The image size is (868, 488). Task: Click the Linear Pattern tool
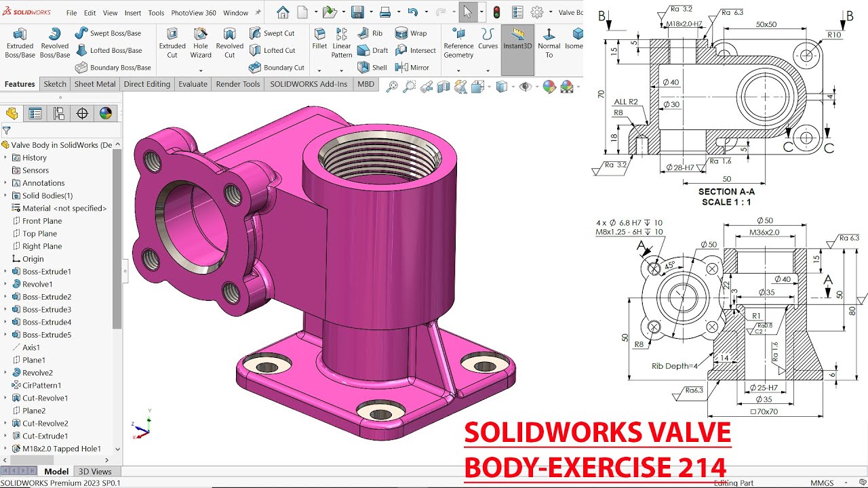[x=342, y=43]
